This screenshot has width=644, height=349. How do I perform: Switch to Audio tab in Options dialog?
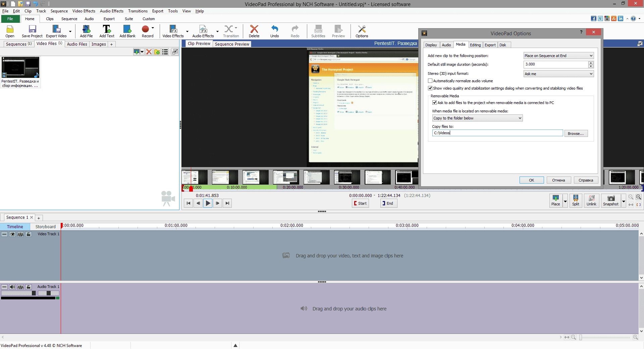tap(446, 45)
